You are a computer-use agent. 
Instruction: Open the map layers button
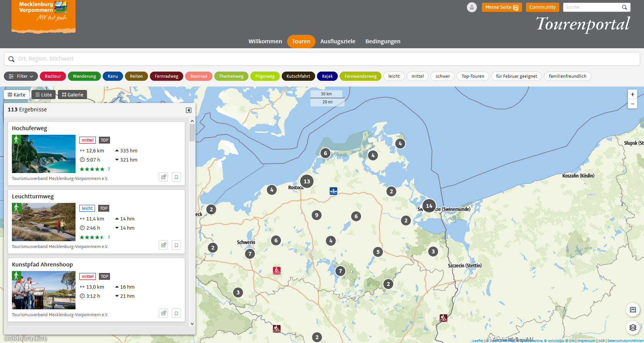point(633,328)
